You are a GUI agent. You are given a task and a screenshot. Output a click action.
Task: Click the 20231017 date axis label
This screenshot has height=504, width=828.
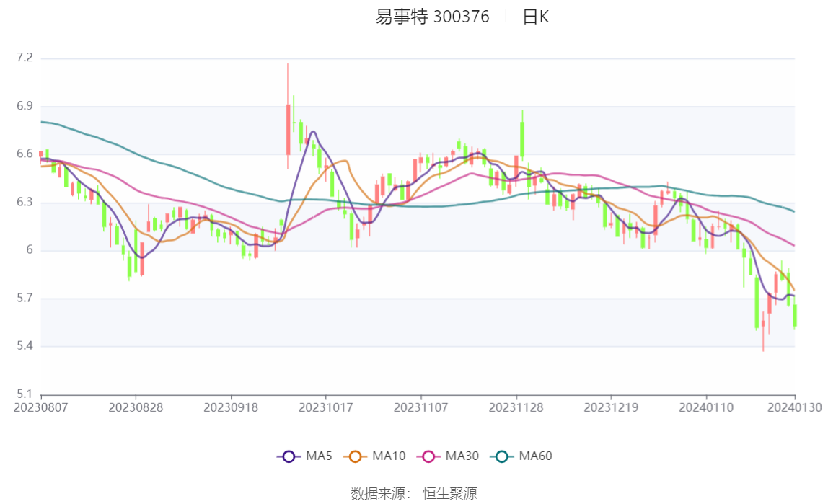click(x=326, y=408)
